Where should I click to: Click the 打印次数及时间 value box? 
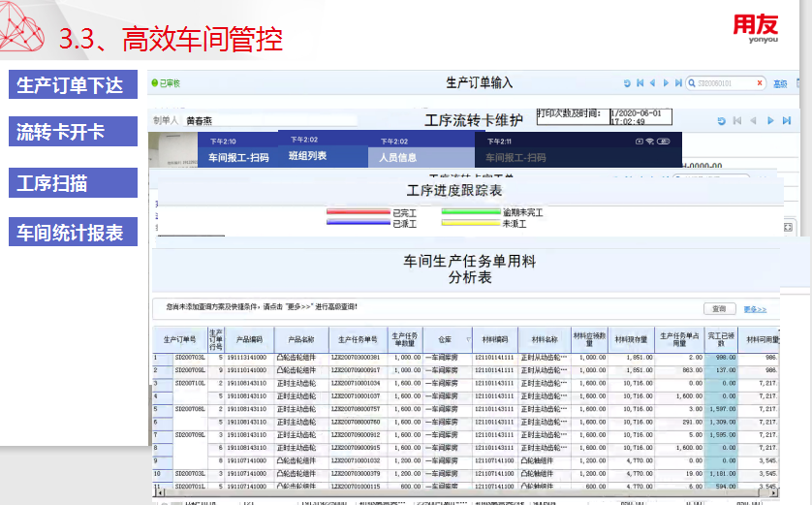pos(640,117)
